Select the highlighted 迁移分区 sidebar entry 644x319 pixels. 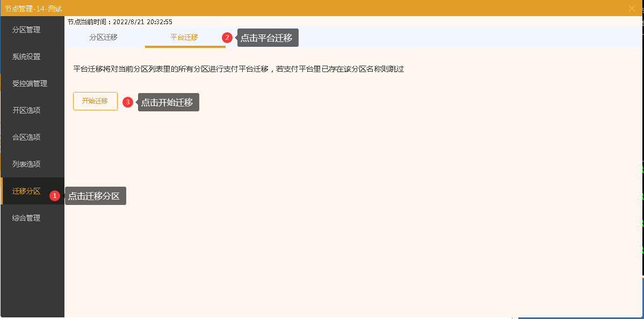pos(26,191)
